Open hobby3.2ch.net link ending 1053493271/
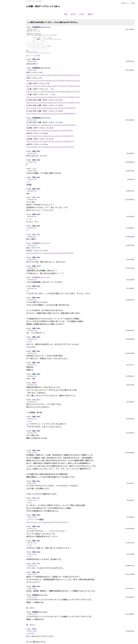The height and width of the screenshot is (644, 138). (x=50, y=142)
